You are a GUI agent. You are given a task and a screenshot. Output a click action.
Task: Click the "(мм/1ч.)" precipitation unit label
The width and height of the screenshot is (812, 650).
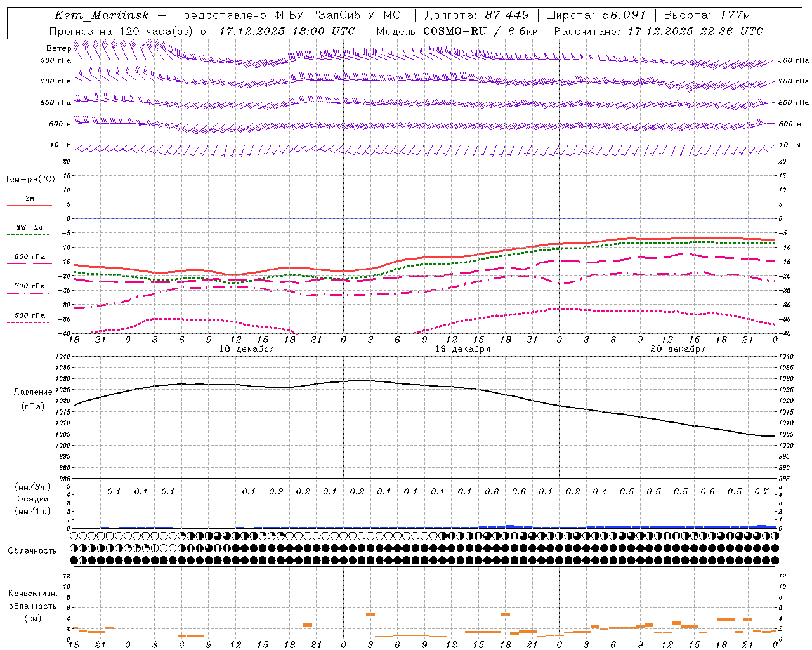tap(32, 511)
